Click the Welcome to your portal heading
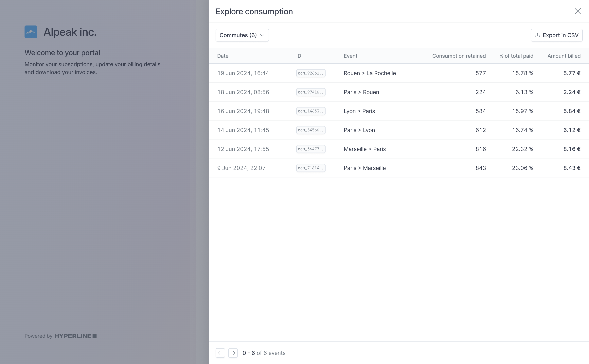Screen dimensions: 589x364 tap(62, 53)
